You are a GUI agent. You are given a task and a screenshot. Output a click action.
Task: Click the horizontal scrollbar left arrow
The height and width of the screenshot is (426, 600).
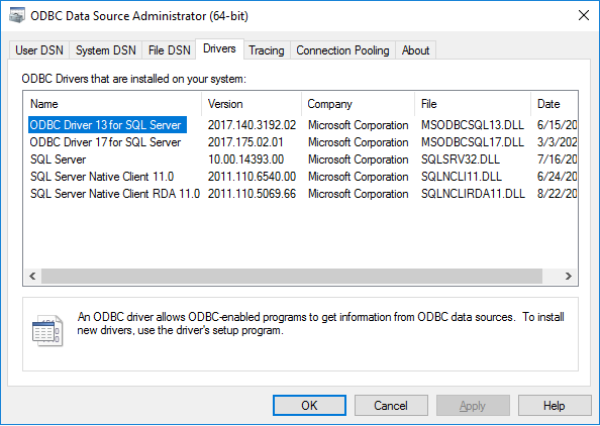[x=33, y=276]
